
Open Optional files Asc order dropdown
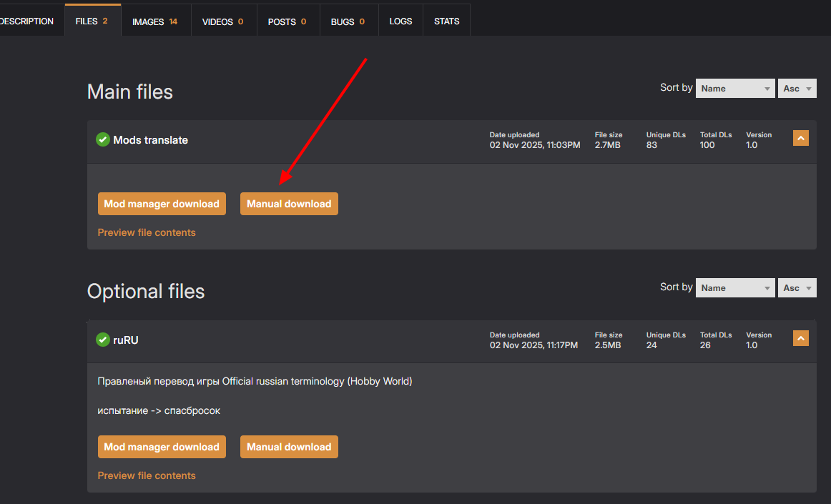click(x=797, y=288)
